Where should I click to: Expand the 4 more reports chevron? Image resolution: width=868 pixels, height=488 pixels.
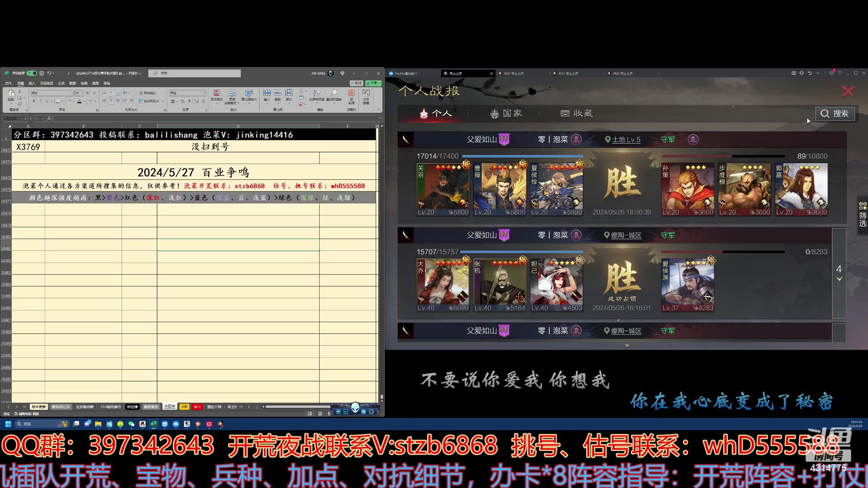click(839, 279)
